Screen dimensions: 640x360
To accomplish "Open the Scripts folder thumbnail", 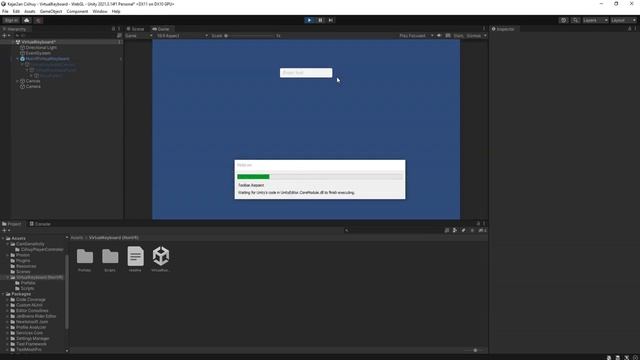I will click(110, 259).
